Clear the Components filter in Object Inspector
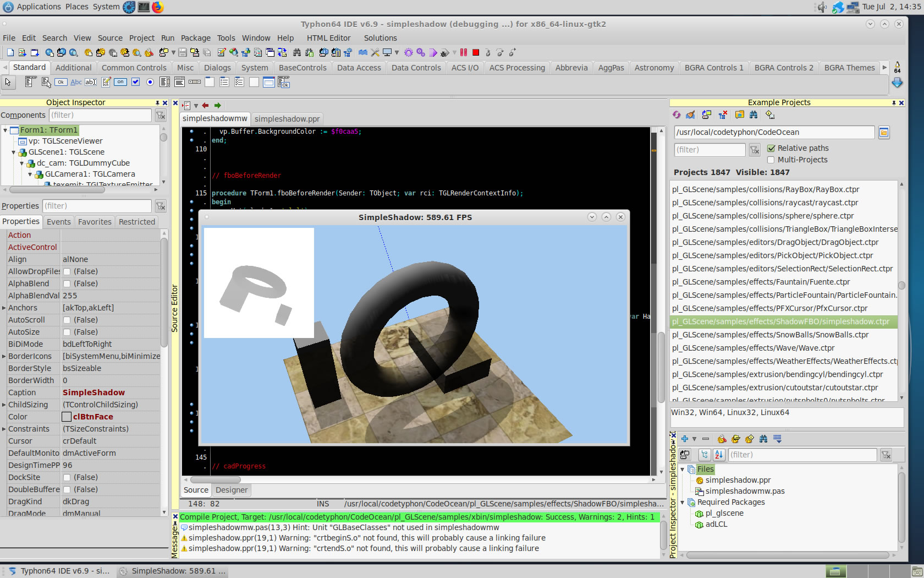This screenshot has width=924, height=578. pos(161,115)
